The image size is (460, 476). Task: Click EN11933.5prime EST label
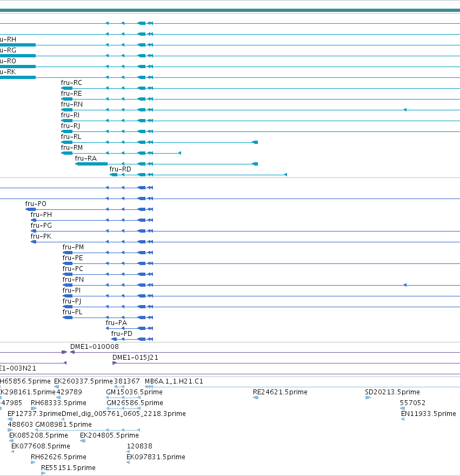[429, 414]
